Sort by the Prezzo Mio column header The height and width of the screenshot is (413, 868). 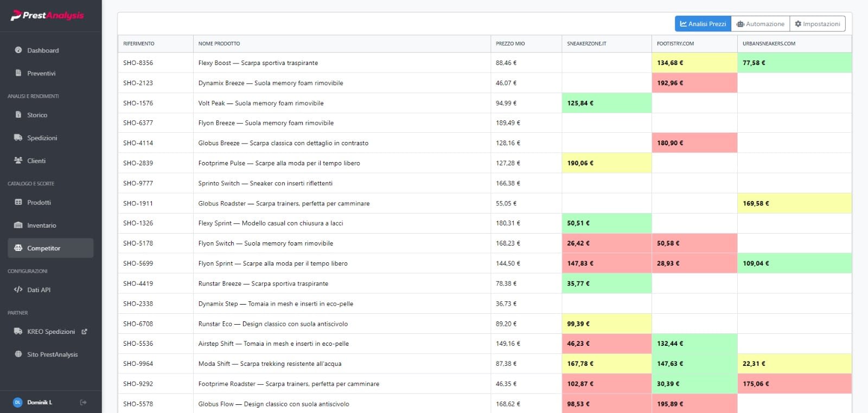510,43
